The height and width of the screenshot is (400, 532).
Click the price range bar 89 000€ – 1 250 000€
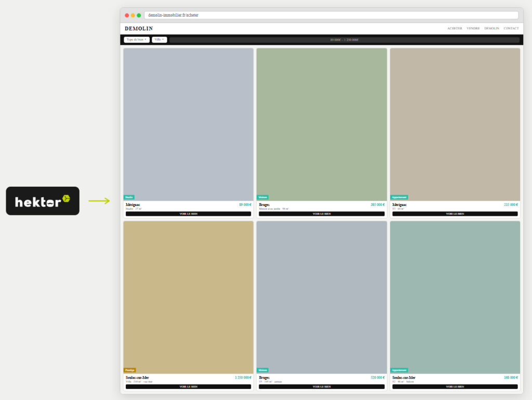coord(344,40)
